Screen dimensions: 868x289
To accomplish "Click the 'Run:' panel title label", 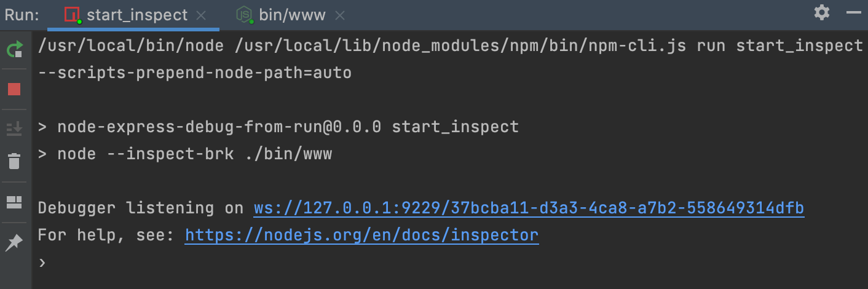I will tap(22, 15).
